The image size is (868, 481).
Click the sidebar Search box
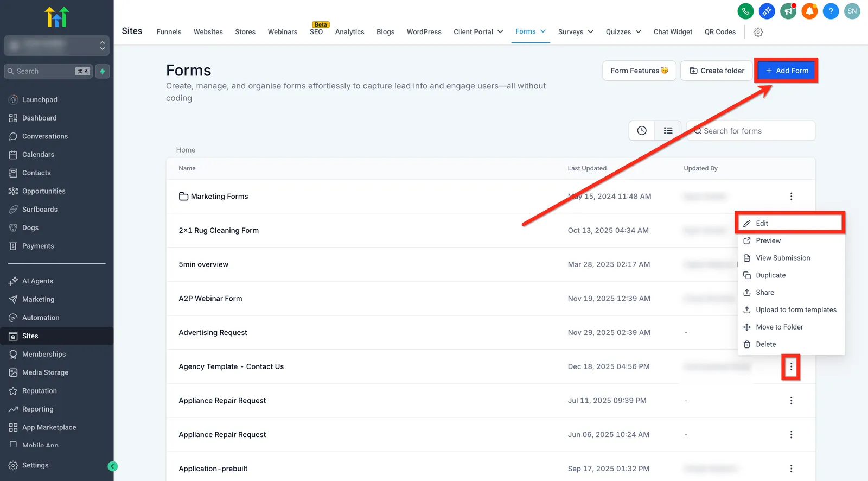[48, 71]
